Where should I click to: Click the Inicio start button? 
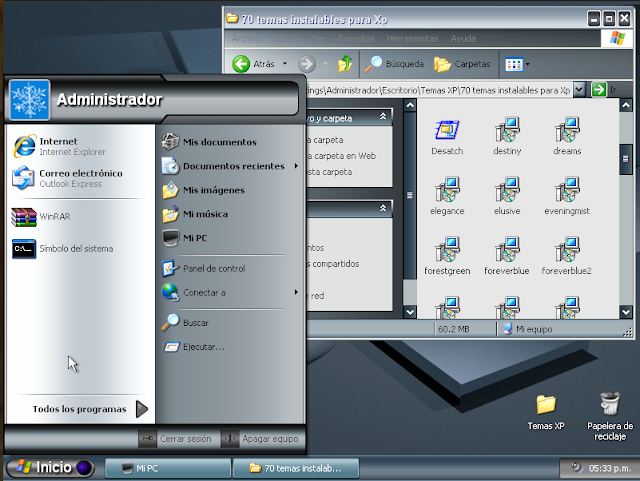[50, 468]
